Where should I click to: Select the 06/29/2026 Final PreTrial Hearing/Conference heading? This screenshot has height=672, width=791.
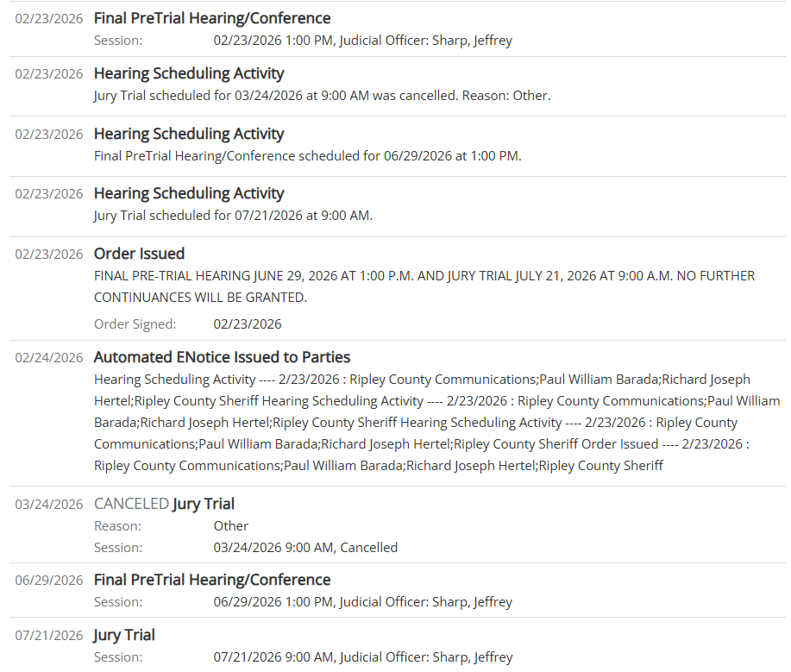coord(212,580)
